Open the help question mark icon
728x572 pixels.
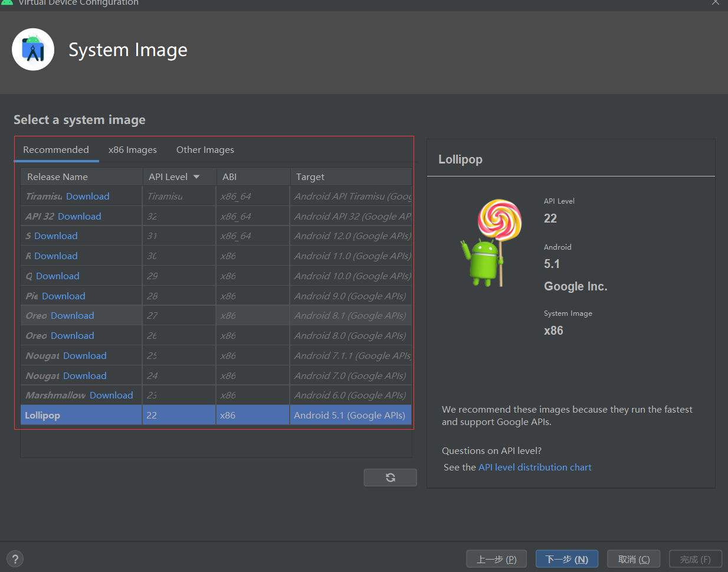(15, 559)
